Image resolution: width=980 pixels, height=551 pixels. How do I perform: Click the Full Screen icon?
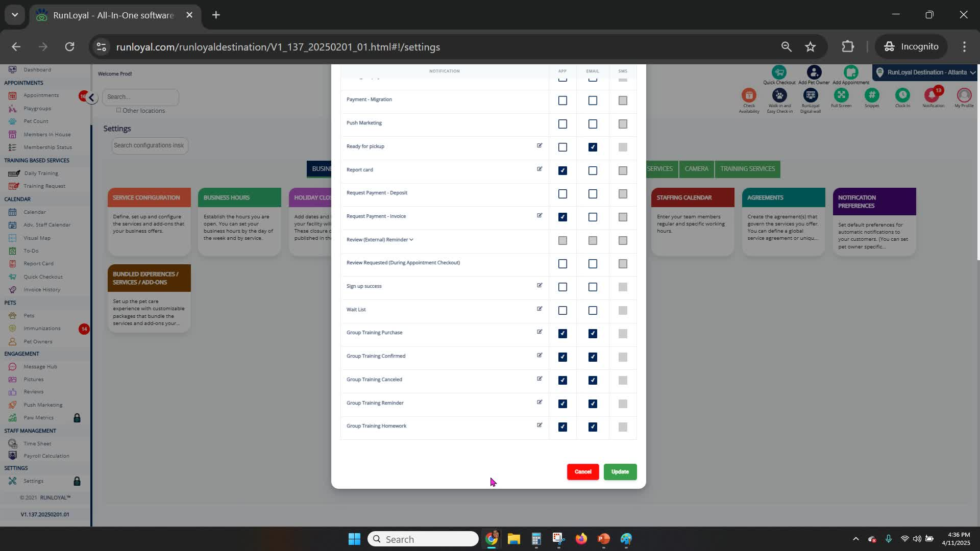[841, 95]
